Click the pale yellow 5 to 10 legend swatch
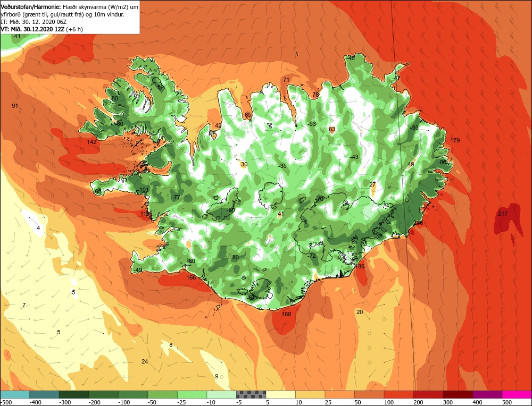The image size is (532, 406). point(280,394)
